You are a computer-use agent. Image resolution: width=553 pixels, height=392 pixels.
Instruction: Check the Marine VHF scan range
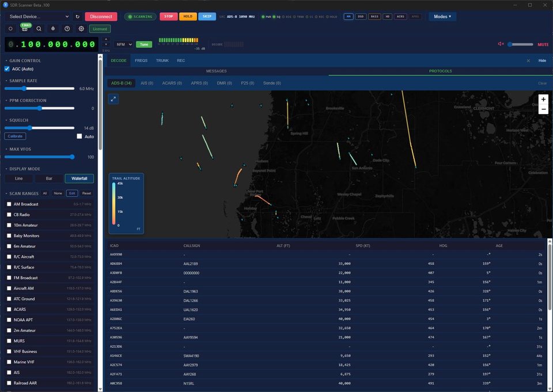9,361
